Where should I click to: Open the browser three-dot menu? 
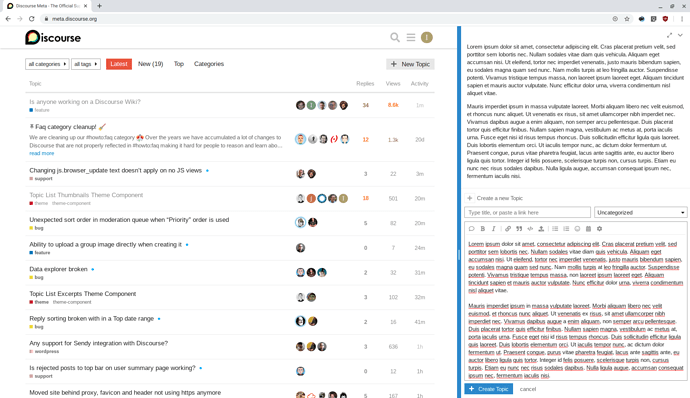(x=682, y=19)
